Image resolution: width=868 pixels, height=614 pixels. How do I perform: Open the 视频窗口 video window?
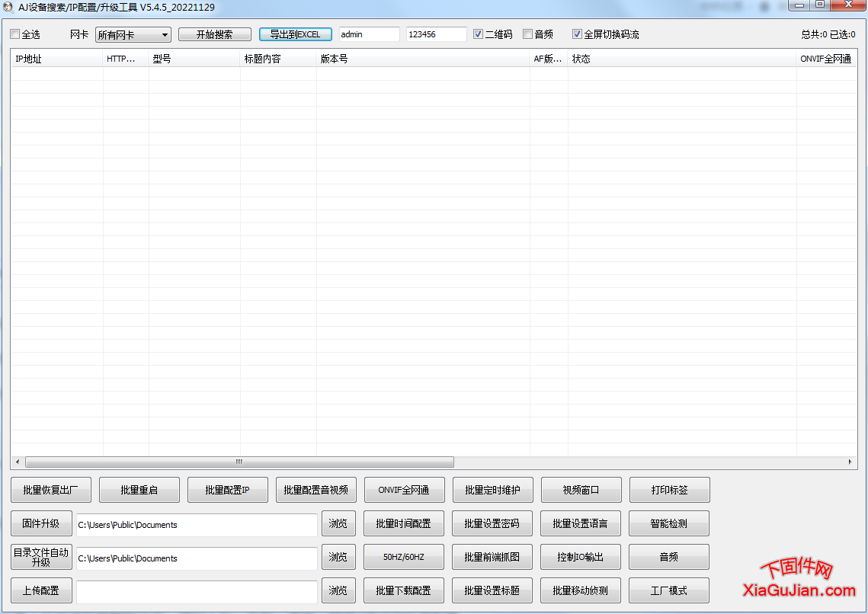pos(581,490)
